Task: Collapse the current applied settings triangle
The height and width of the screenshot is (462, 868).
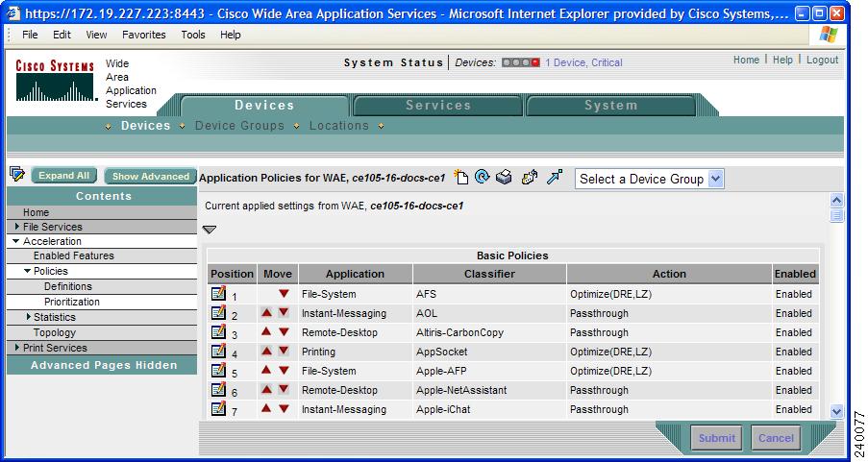Action: [210, 229]
